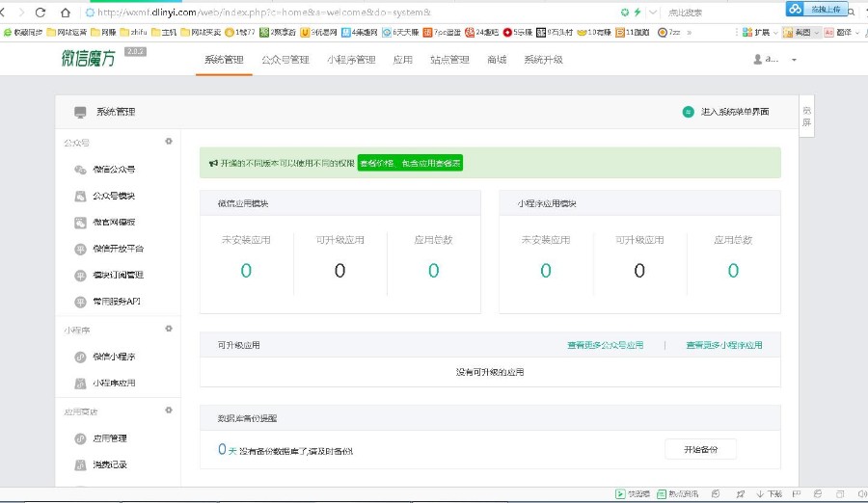Switch to the 公众号管理 tab
Screen dimensions: 868x503
(x=285, y=59)
